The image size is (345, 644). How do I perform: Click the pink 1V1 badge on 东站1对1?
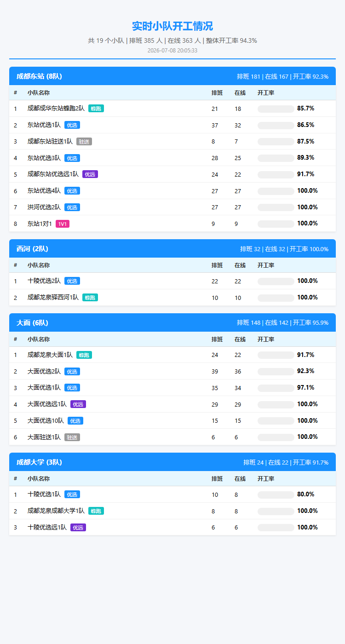click(x=63, y=224)
